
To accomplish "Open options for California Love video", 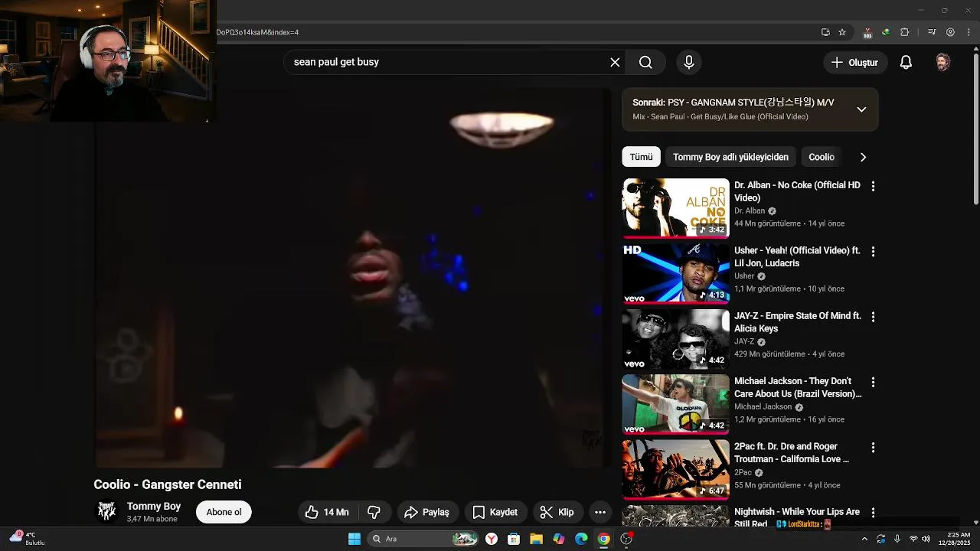I will (x=873, y=447).
